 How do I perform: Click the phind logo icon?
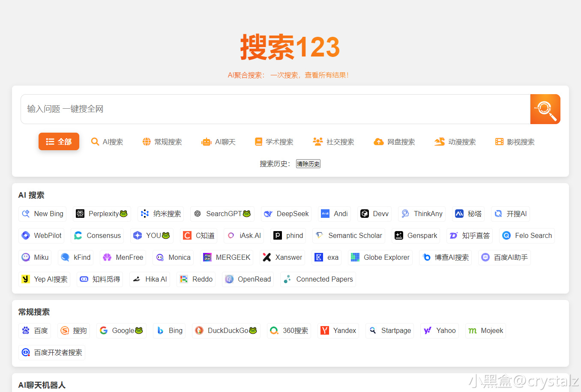(x=278, y=235)
